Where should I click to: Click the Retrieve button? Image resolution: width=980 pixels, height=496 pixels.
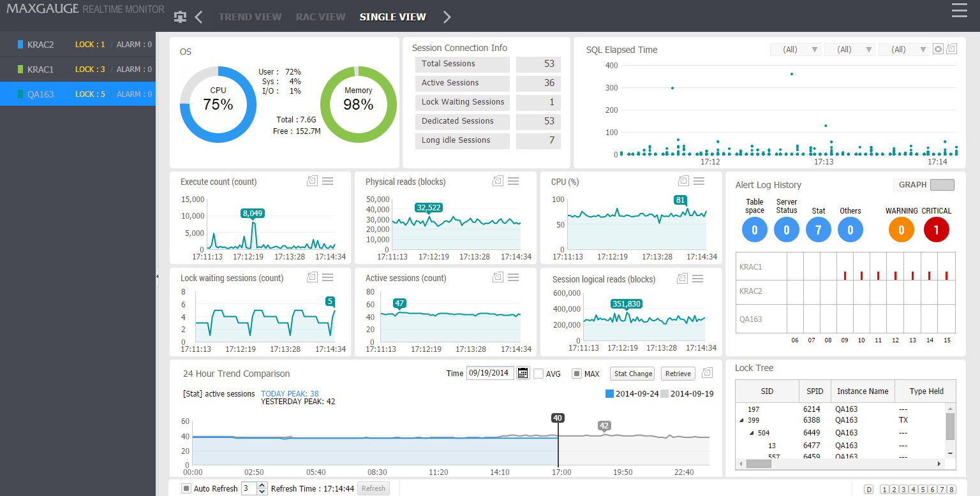point(678,374)
